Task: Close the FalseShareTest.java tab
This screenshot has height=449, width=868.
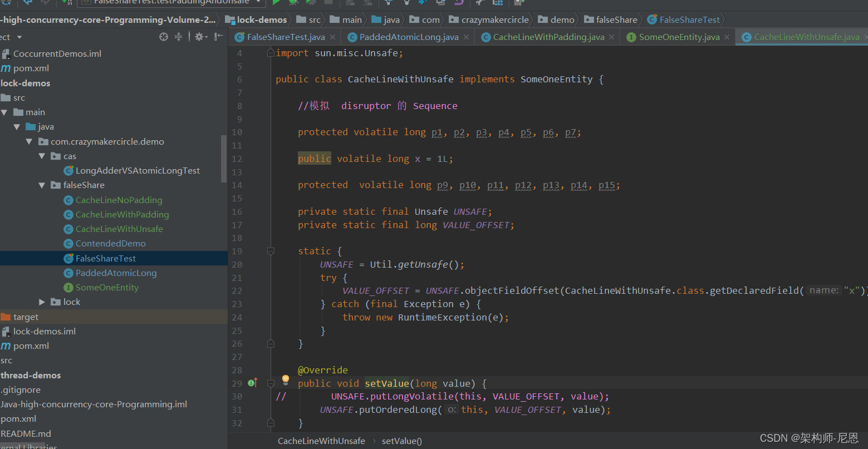Action: (332, 37)
